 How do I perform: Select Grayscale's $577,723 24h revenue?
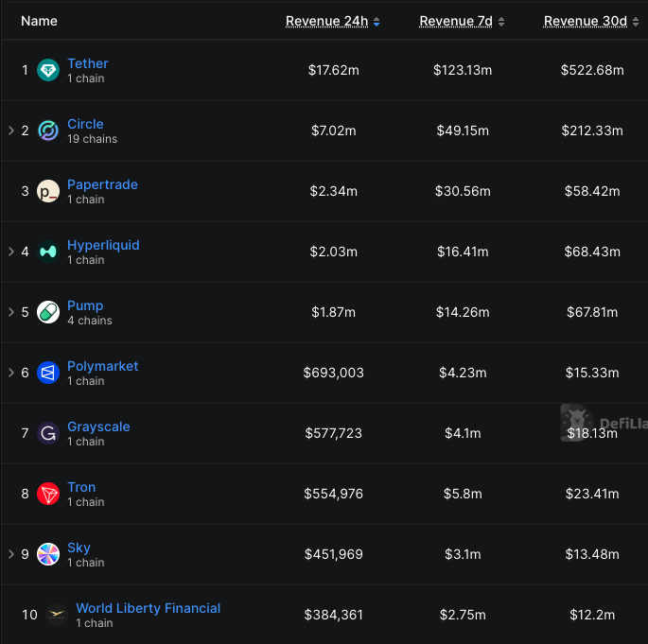click(334, 433)
